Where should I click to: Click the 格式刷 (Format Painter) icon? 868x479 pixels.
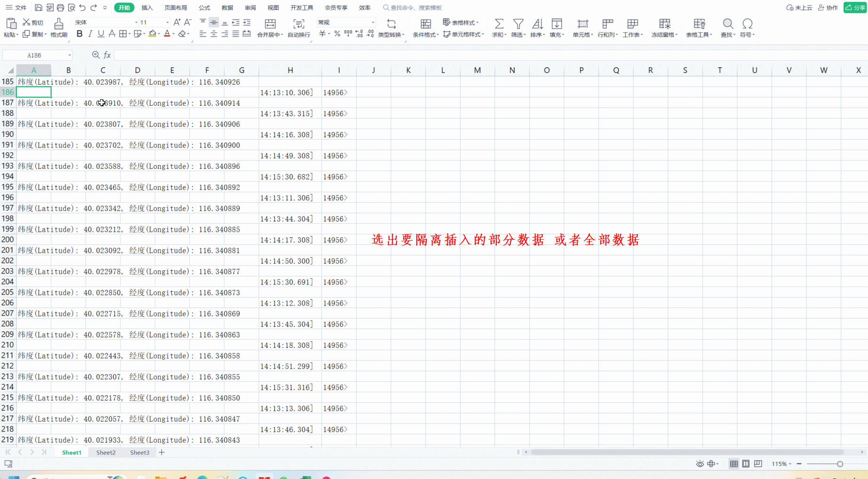[58, 27]
